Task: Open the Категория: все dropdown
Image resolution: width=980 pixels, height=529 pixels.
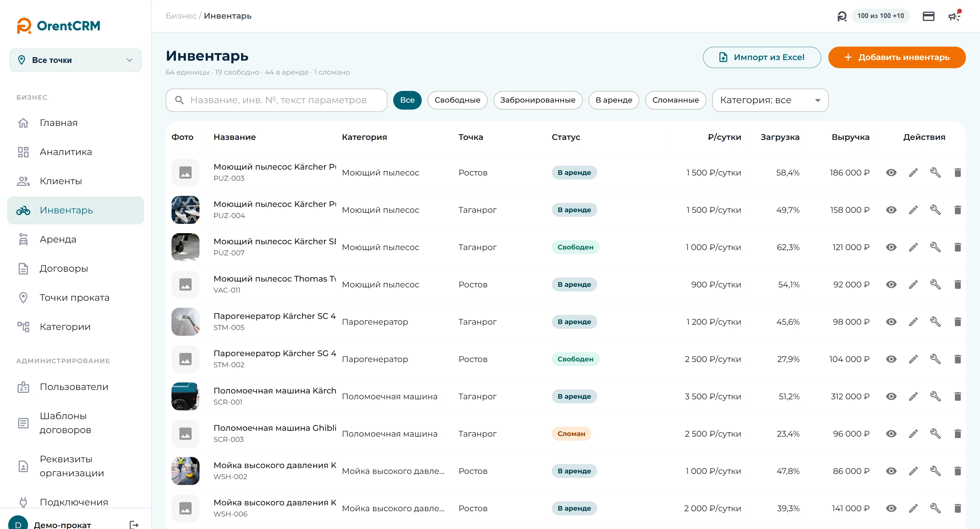Action: pos(770,100)
